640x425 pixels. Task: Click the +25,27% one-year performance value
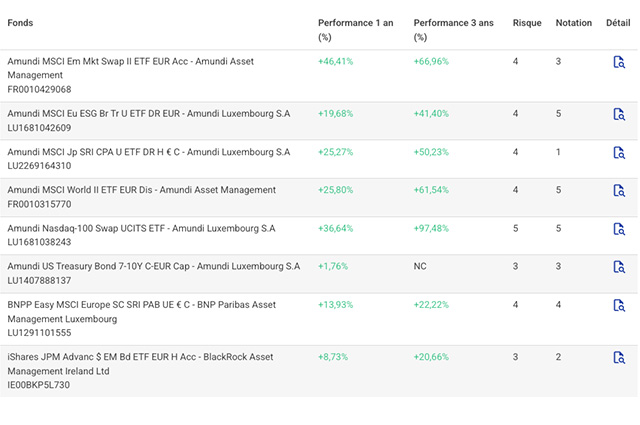pos(336,152)
